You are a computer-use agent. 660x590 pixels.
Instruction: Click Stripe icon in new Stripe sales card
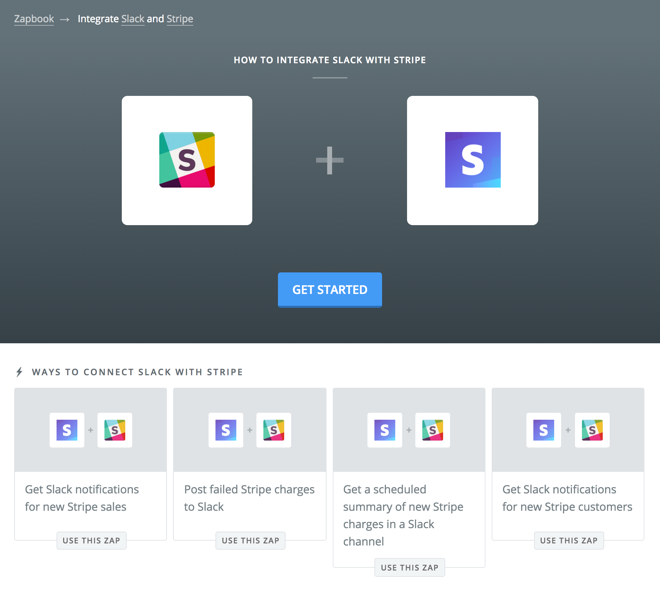click(67, 430)
